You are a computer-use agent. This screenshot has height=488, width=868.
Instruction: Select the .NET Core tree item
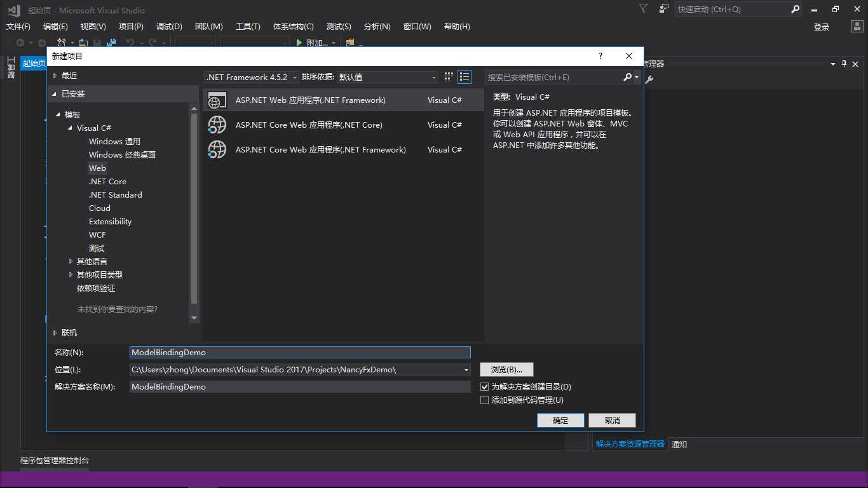[x=107, y=181]
